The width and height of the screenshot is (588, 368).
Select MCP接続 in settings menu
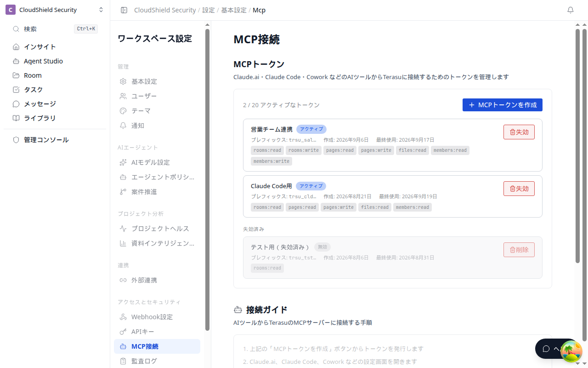coord(157,346)
